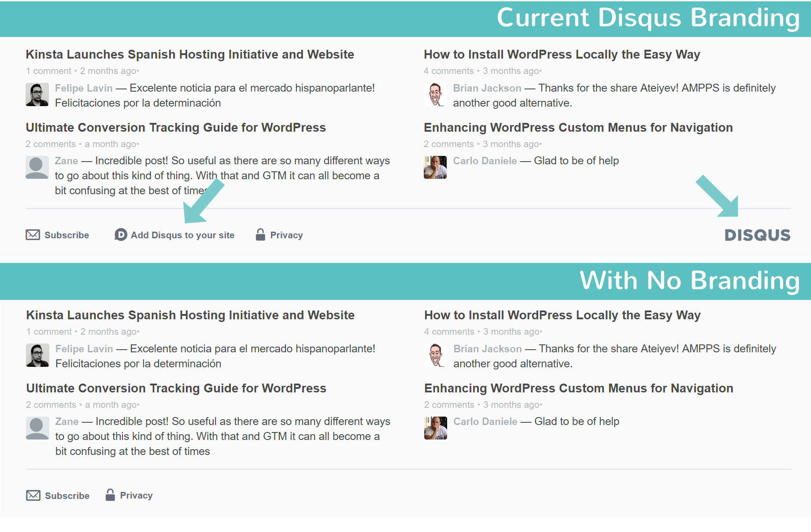811x532 pixels.
Task: Click Carlo Daniele's profile avatar
Action: 435,167
